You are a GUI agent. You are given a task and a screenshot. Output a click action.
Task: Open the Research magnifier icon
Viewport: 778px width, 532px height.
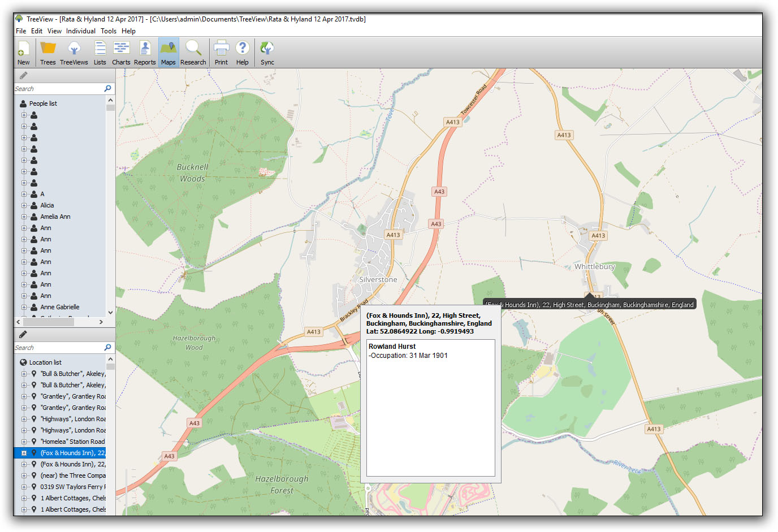[x=193, y=53]
